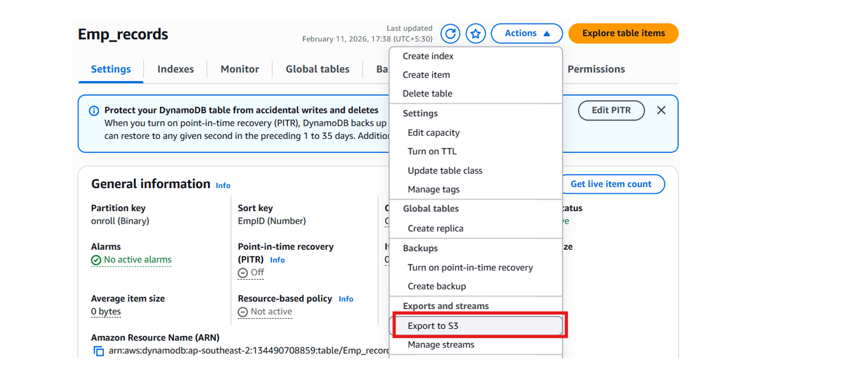The height and width of the screenshot is (385, 868).
Task: Open the Indexes tab
Action: (x=175, y=69)
